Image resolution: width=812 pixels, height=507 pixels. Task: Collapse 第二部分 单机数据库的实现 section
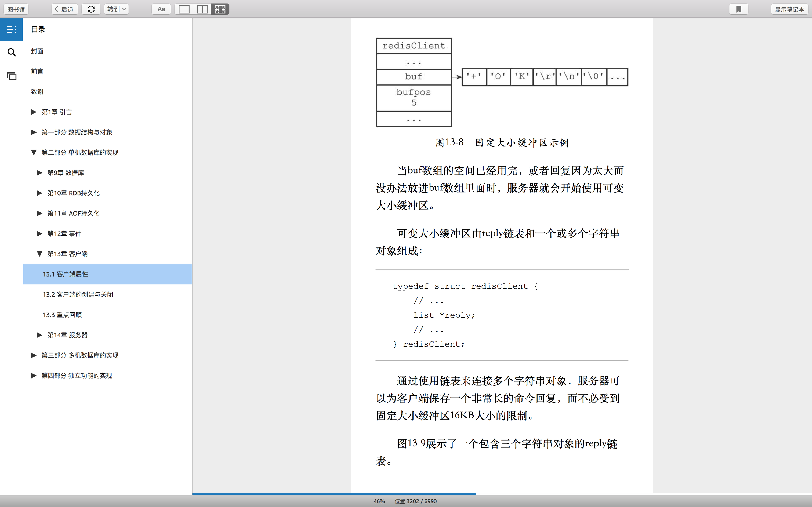pyautogui.click(x=34, y=153)
